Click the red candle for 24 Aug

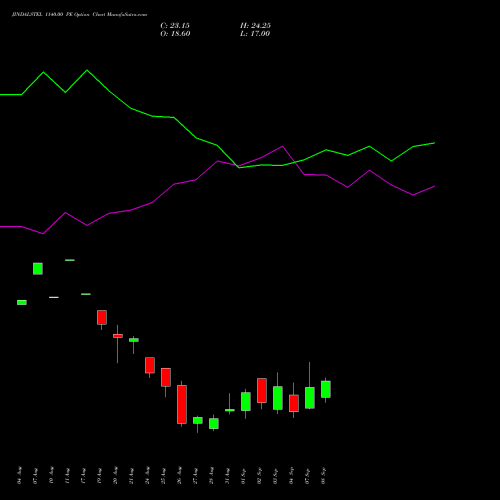tap(150, 365)
